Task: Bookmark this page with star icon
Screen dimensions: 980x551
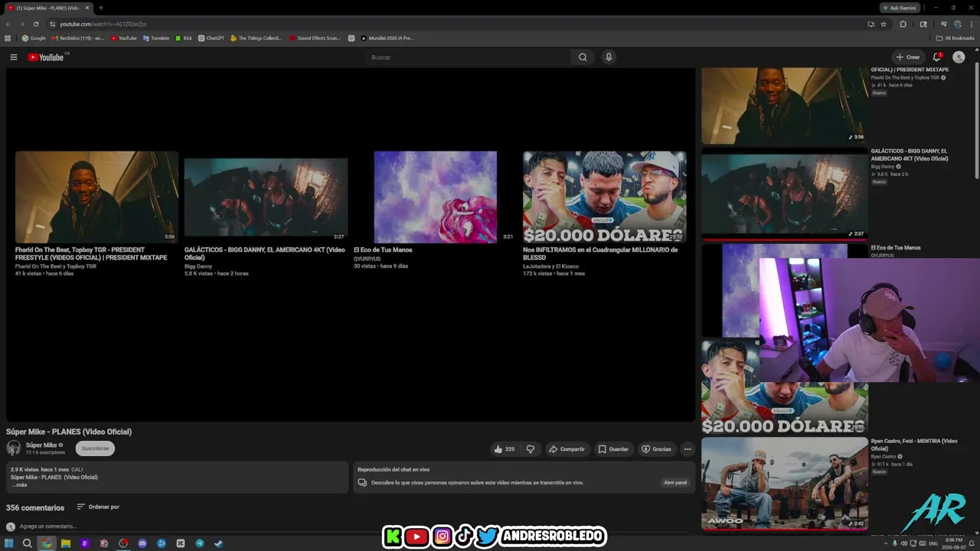Action: click(884, 24)
